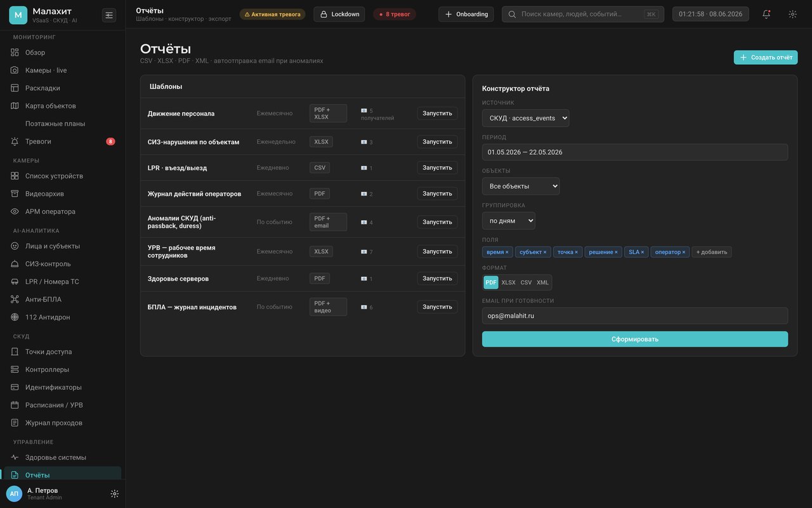Viewport: 812px width, 508px height.
Task: Click the Карта объектов map icon
Action: [15, 106]
